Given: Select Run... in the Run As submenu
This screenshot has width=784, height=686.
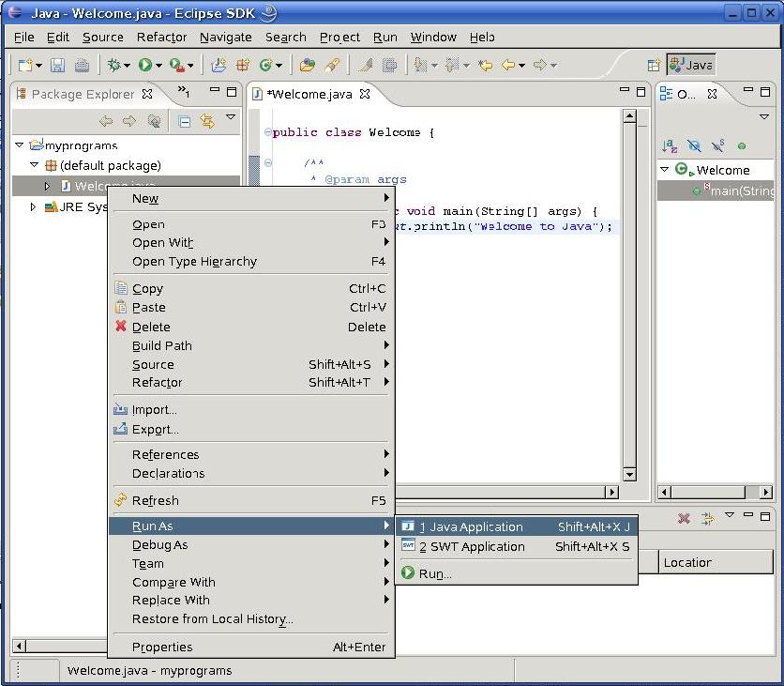Looking at the screenshot, I should pyautogui.click(x=516, y=573).
